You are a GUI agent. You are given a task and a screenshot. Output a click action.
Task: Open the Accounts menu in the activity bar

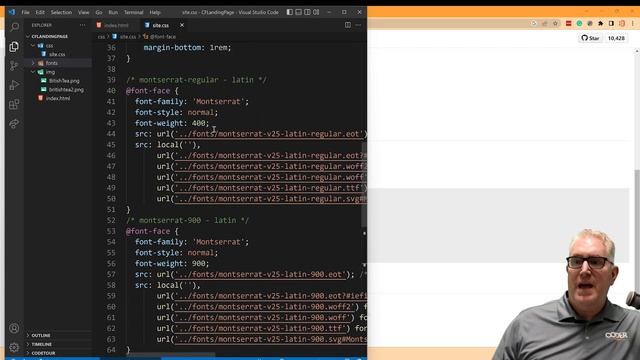point(14,328)
